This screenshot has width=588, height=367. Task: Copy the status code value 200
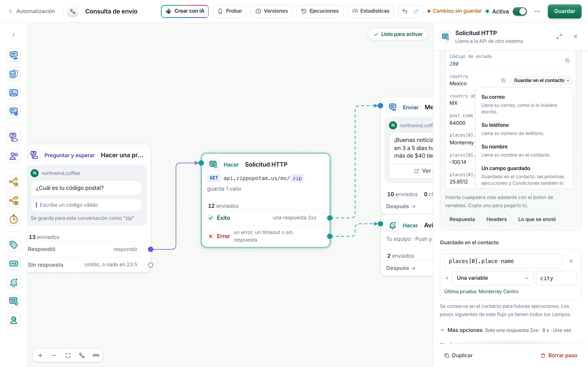pos(567,60)
